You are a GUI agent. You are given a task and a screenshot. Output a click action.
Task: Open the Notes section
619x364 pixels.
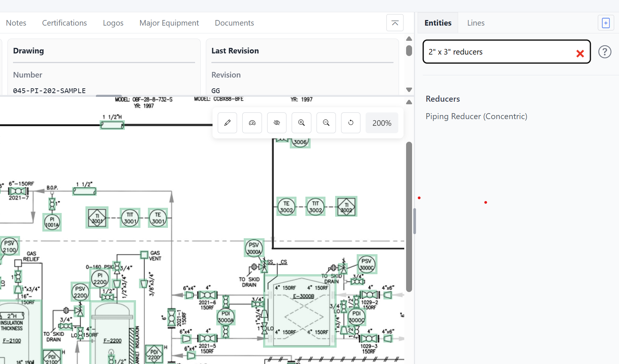(x=16, y=23)
